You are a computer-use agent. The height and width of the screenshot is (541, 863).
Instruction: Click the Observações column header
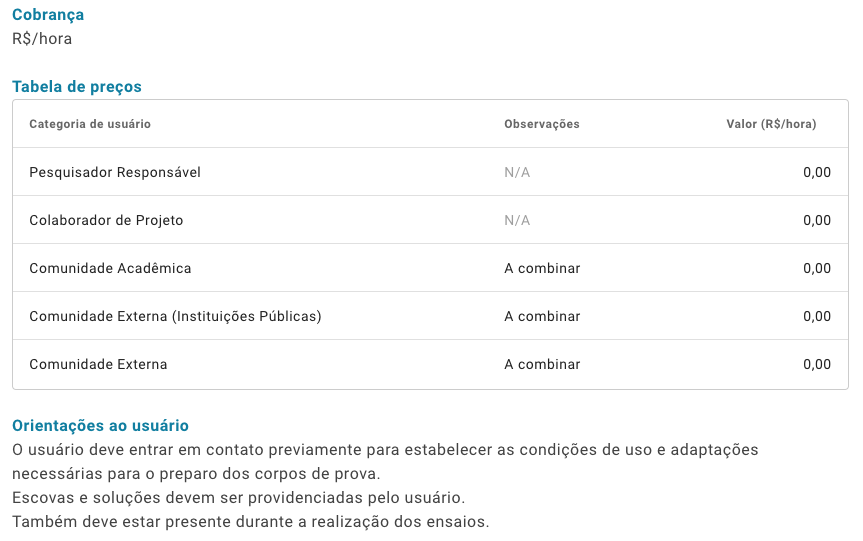542,124
